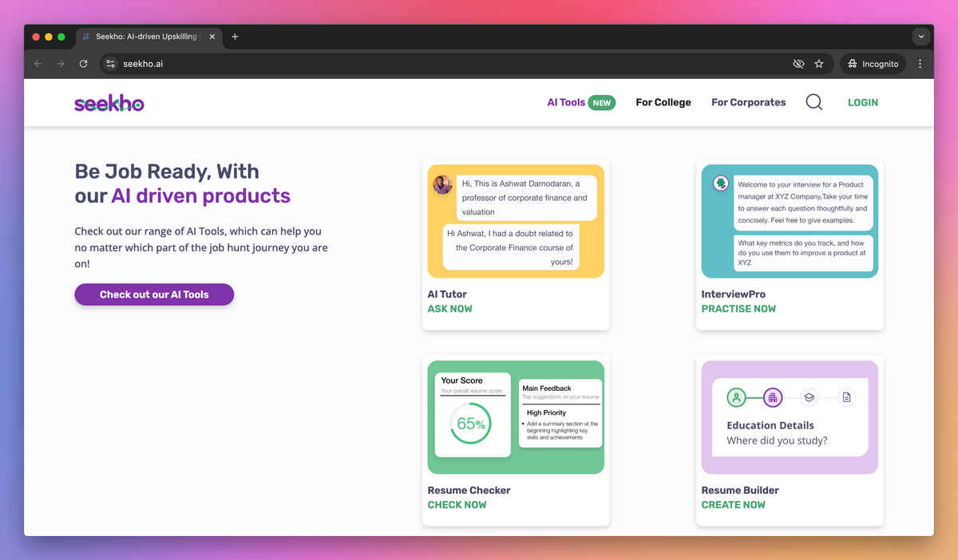This screenshot has width=958, height=560.
Task: Click the PRACTISE NOW link
Action: click(x=738, y=309)
